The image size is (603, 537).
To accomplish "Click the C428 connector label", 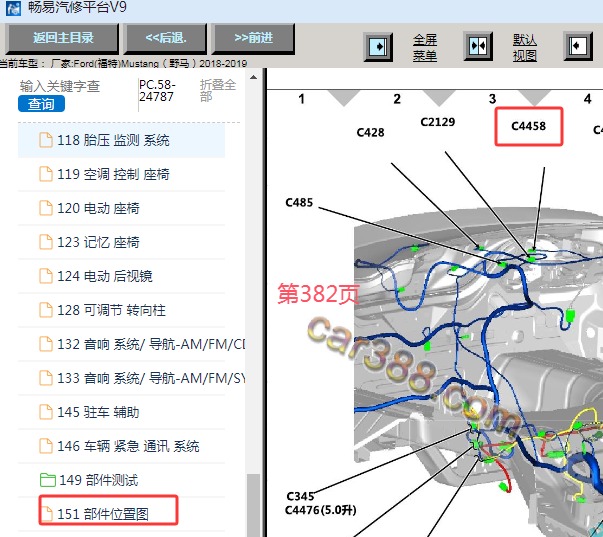I will [x=370, y=133].
